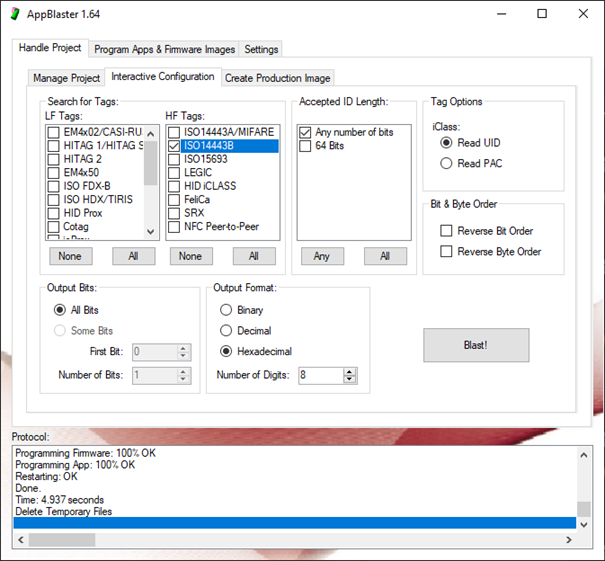The image size is (605, 561).
Task: Check LEGIC HF tag
Action: click(174, 173)
